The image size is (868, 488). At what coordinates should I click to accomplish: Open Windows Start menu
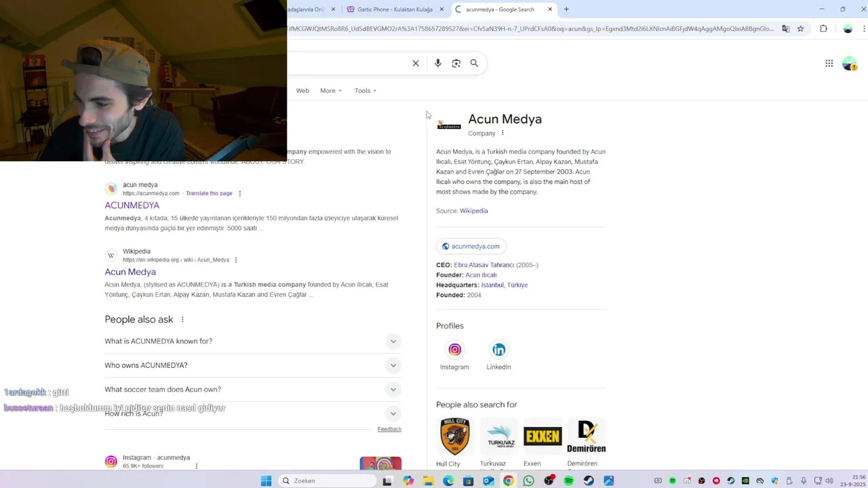click(x=267, y=481)
